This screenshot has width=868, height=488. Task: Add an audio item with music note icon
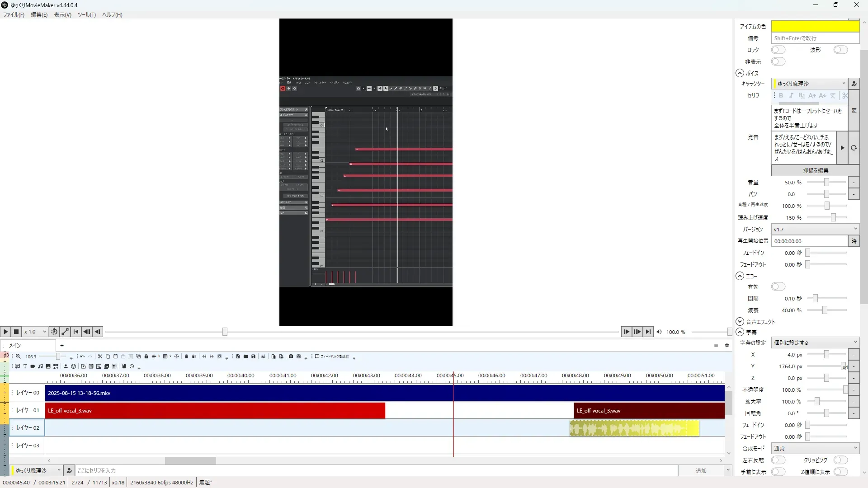pyautogui.click(x=40, y=366)
